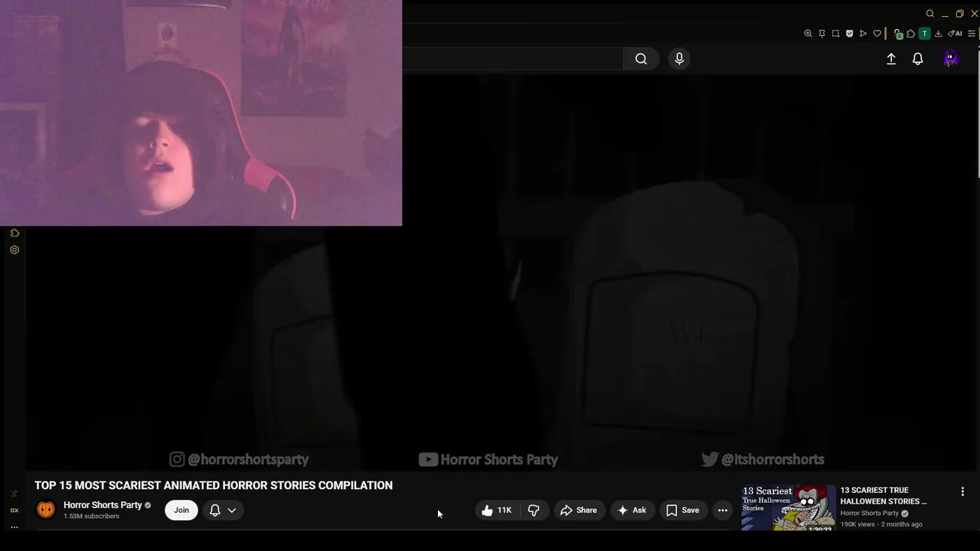Screen dimensions: 980x551
Task: Open the zoom-in page icon in address bar
Action: (x=808, y=34)
